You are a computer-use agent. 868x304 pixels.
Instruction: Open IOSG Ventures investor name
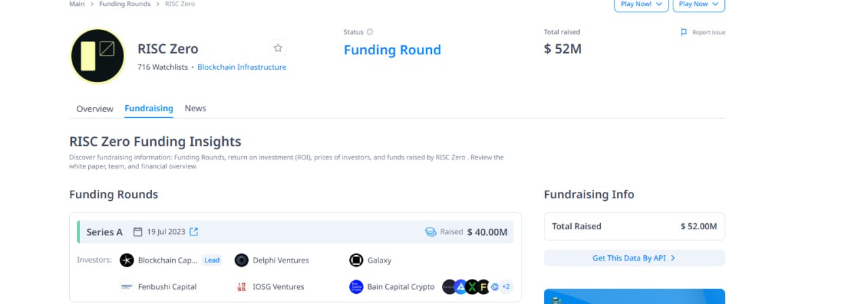point(279,286)
